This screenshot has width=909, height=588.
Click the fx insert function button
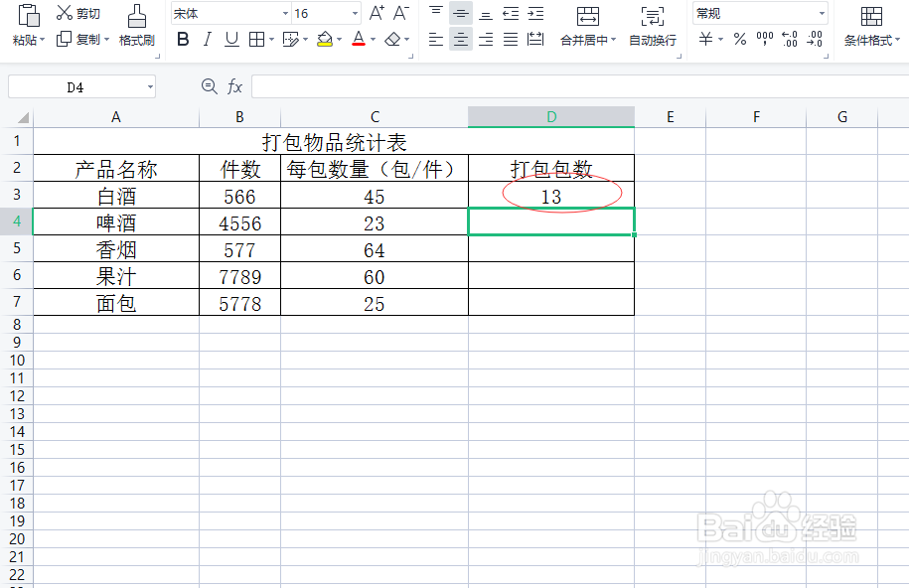pos(234,86)
